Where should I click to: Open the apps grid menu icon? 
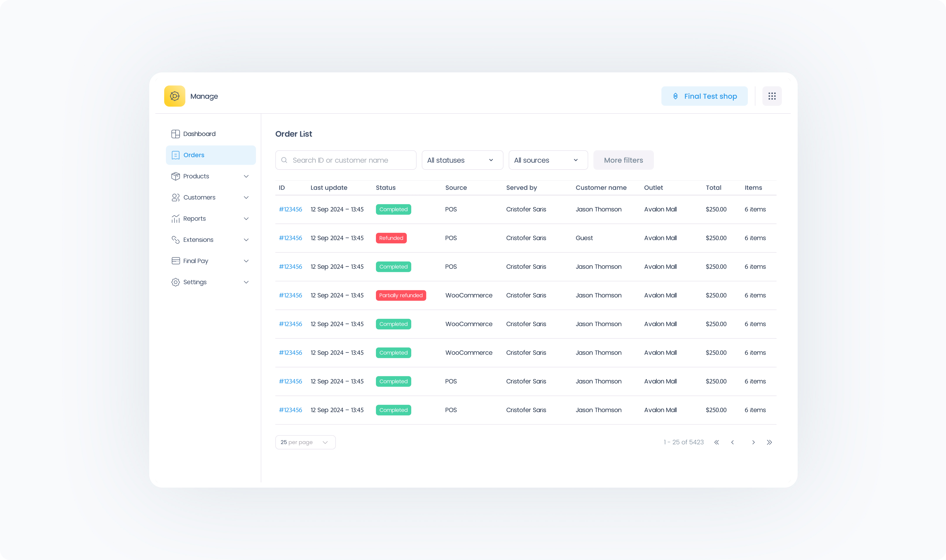pyautogui.click(x=772, y=96)
